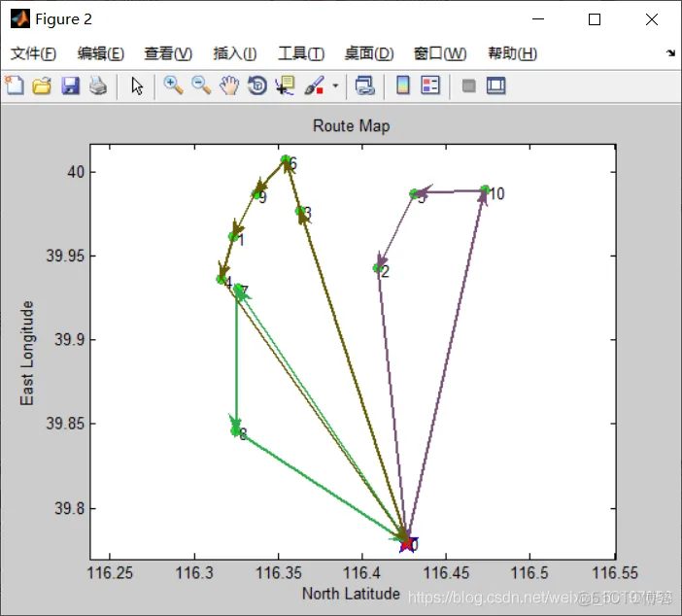Select the Data Cursor tool
The width and height of the screenshot is (682, 616).
pos(285,86)
